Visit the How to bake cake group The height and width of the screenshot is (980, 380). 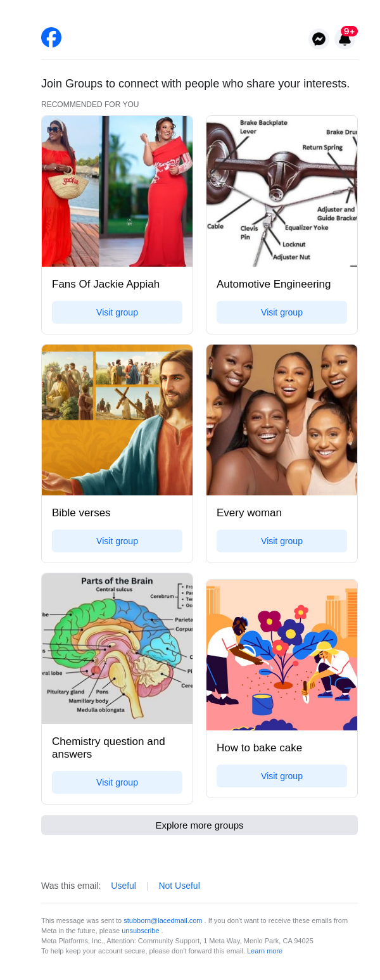[282, 776]
